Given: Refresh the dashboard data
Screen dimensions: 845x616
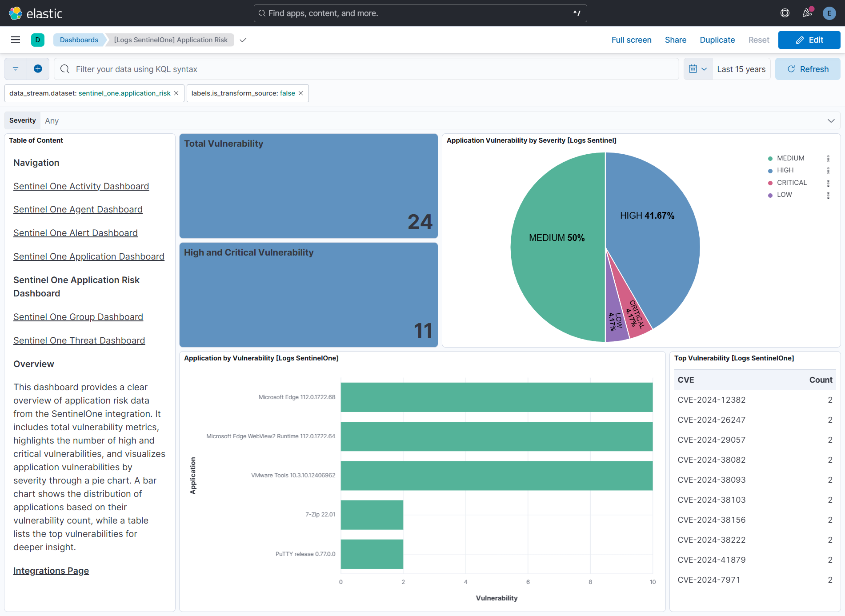Looking at the screenshot, I should point(808,69).
